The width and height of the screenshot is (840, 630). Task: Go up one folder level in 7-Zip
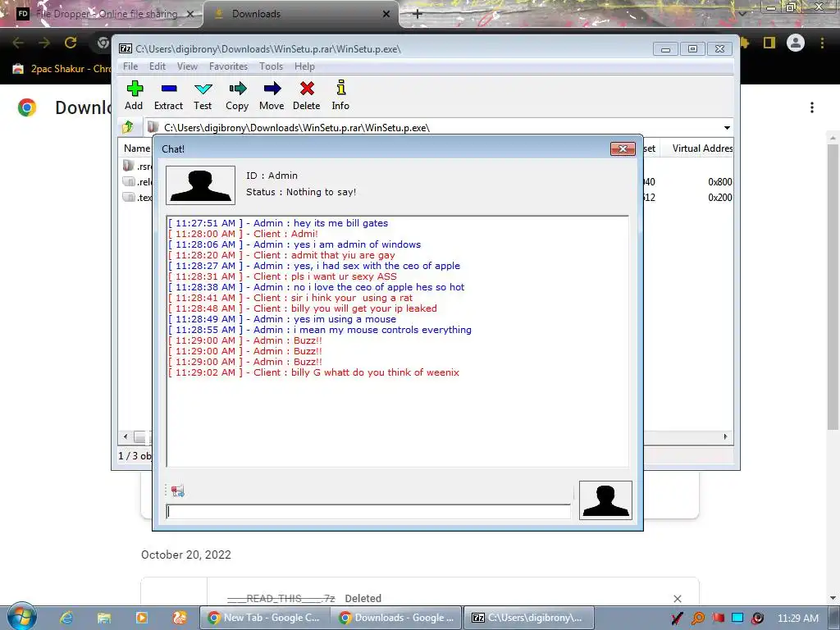(x=128, y=127)
